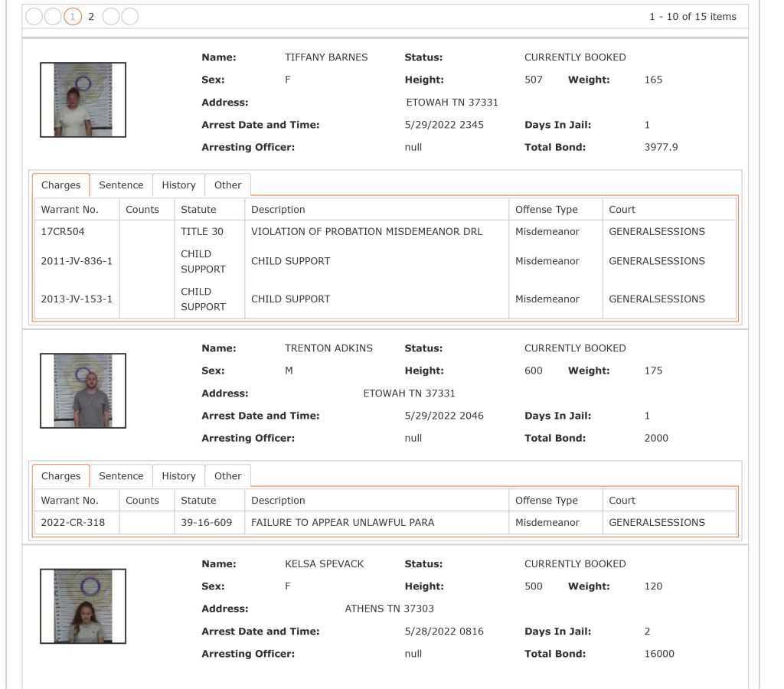This screenshot has width=784, height=689.
Task: Open Trenton Adkins mugshot photo
Action: click(x=83, y=390)
